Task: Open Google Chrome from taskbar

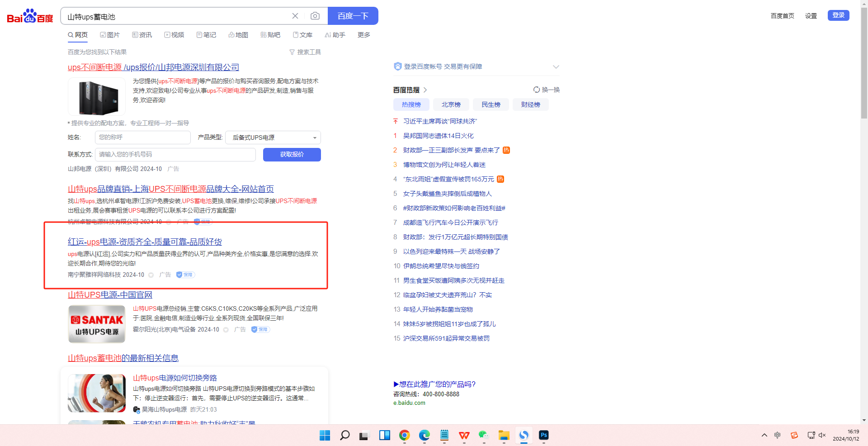Action: [404, 435]
